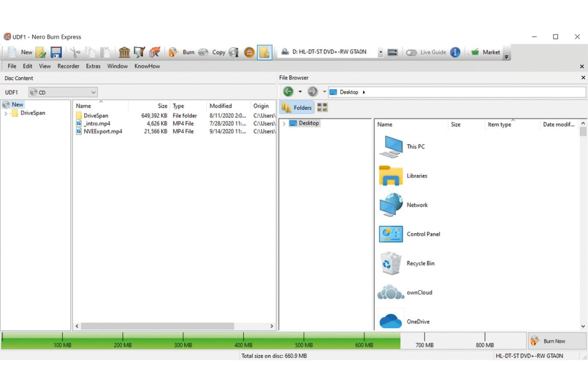The image size is (588, 392).
Task: Sort disc content by Type column
Action: (x=188, y=106)
